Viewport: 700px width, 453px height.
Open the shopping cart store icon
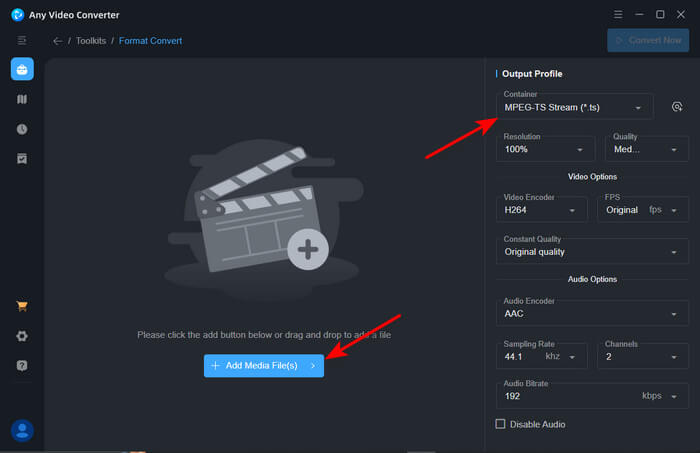click(22, 306)
